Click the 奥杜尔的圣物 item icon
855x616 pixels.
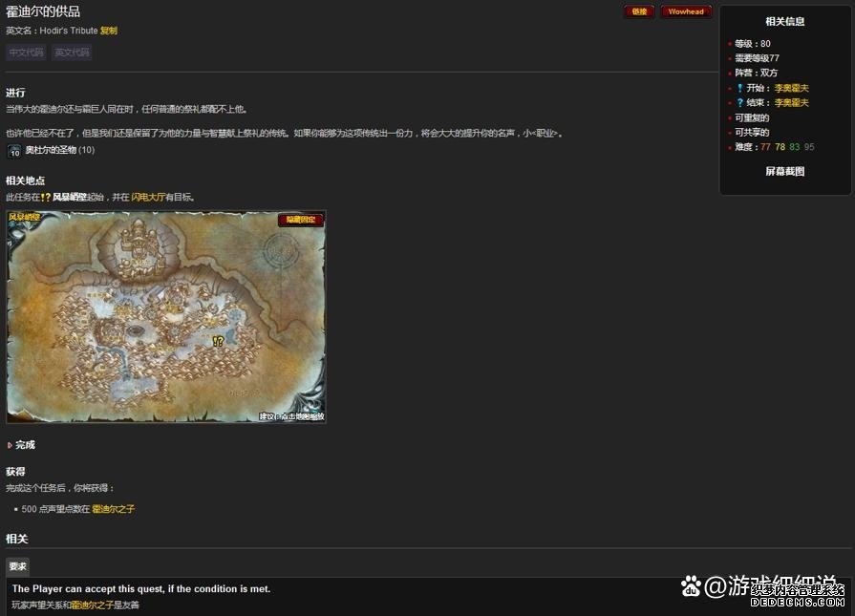click(14, 151)
